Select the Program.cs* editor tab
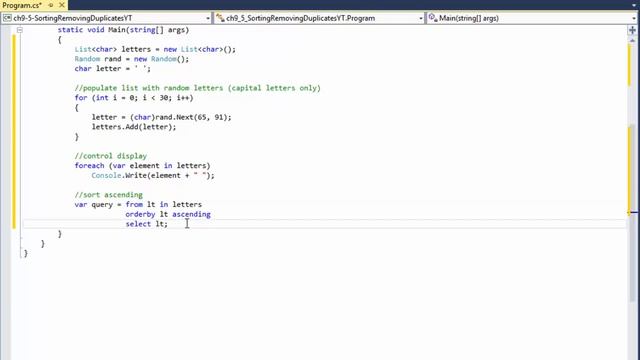640x360 pixels. click(22, 5)
